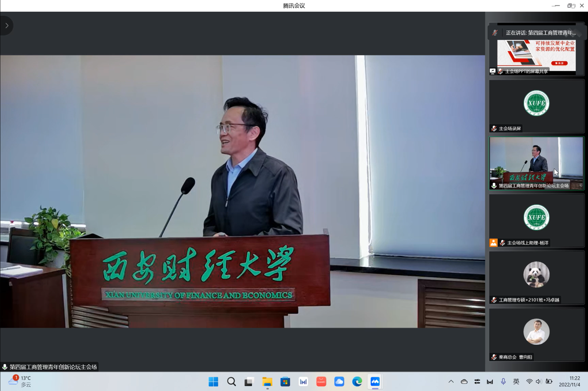Screen dimensions: 588x391
Task: Click muted mic icon on 主会场录屏 tile
Action: coord(494,128)
